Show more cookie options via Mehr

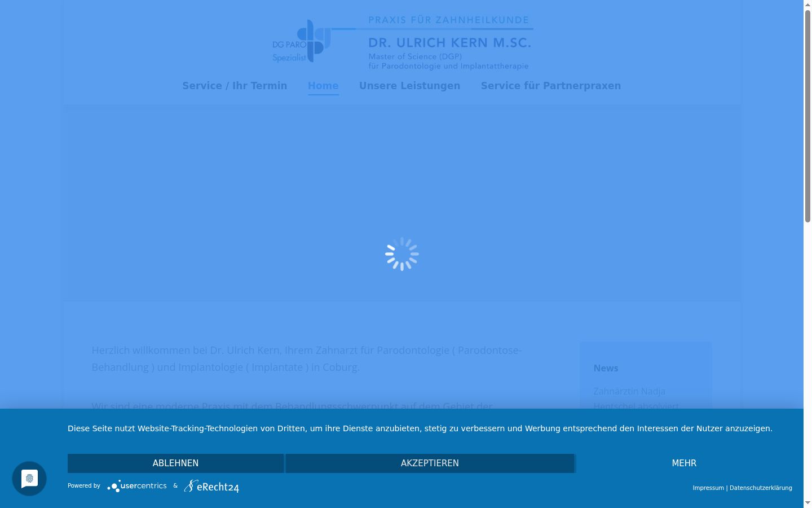tap(684, 463)
